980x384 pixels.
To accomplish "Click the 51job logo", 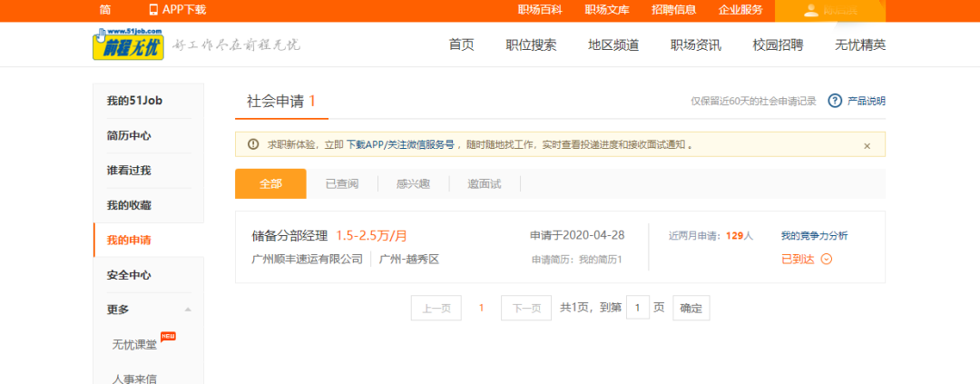I will click(x=128, y=44).
